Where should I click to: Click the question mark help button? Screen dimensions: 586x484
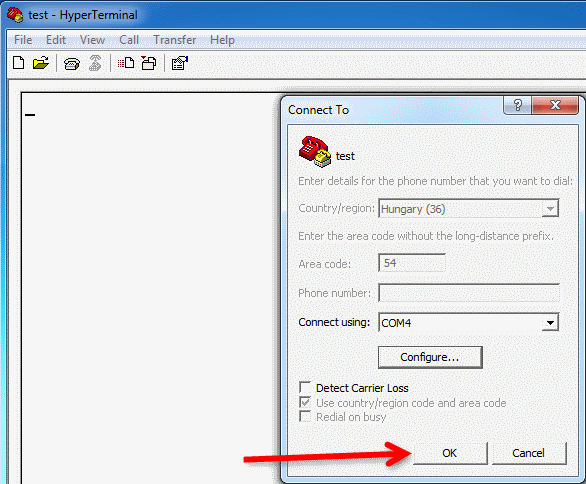518,105
